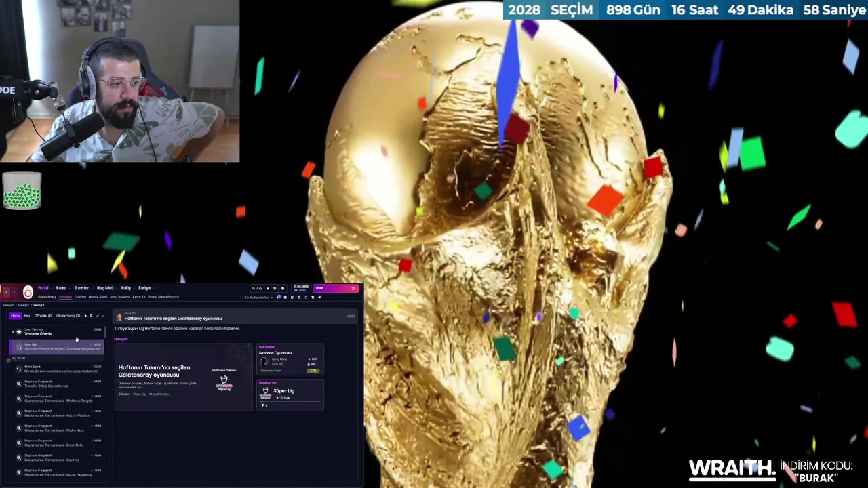The height and width of the screenshot is (488, 868).
Task: Click the purple Devam continue button
Action: 336,288
